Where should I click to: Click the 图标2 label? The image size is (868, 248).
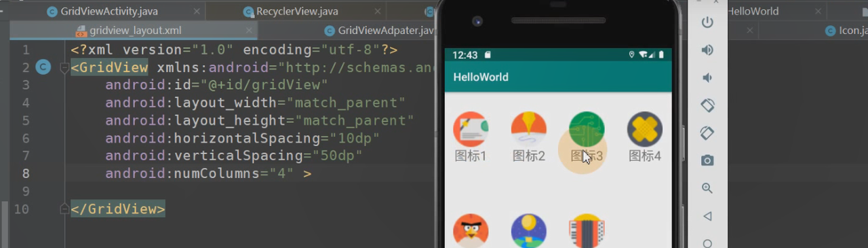[529, 156]
